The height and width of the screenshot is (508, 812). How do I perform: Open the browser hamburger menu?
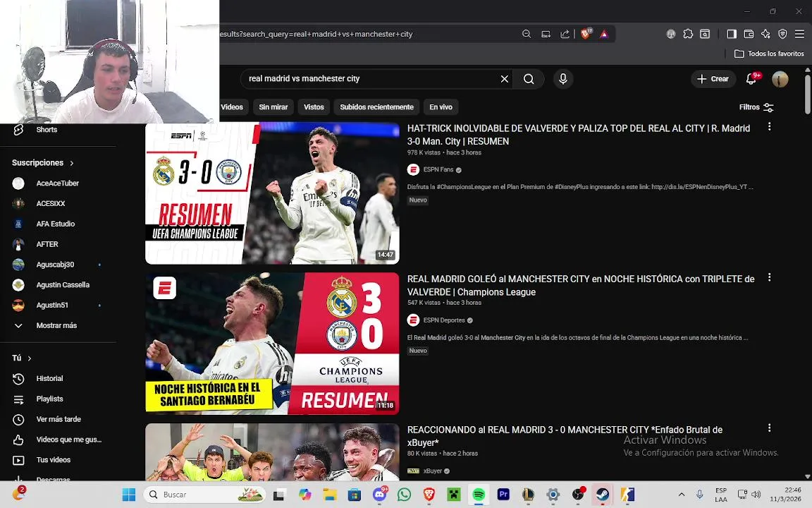click(x=799, y=34)
